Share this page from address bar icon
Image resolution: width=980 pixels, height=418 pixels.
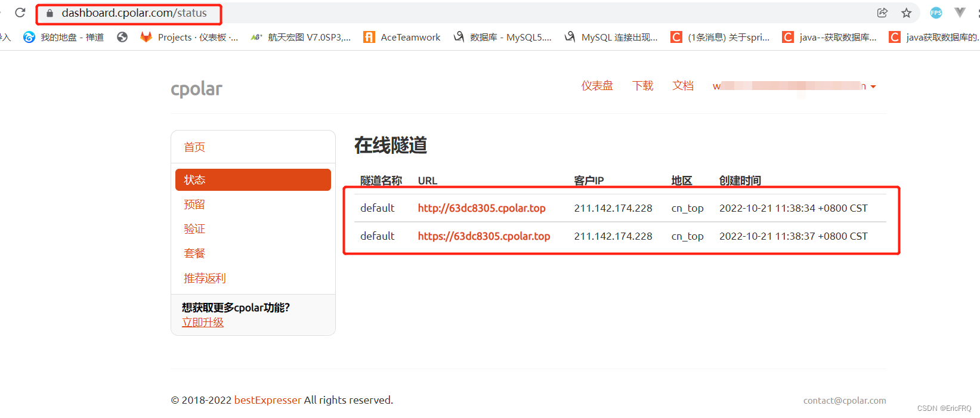coord(882,13)
